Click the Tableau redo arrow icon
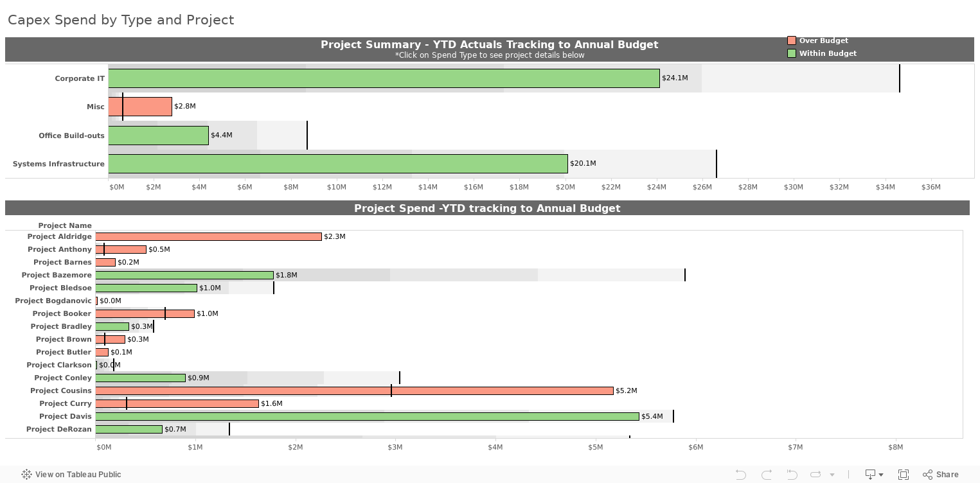Image resolution: width=980 pixels, height=483 pixels. pos(767,475)
